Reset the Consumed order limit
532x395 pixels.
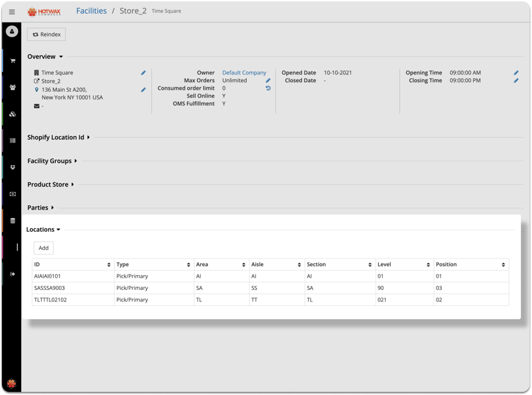pos(268,88)
